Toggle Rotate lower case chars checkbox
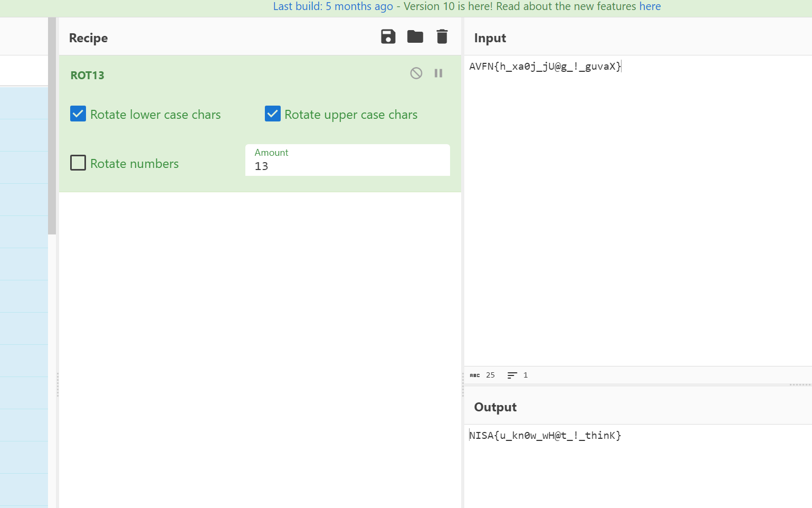 point(78,114)
